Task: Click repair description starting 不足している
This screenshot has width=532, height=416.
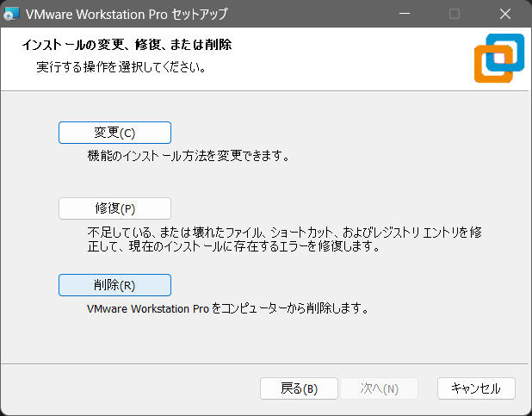Action: (284, 239)
